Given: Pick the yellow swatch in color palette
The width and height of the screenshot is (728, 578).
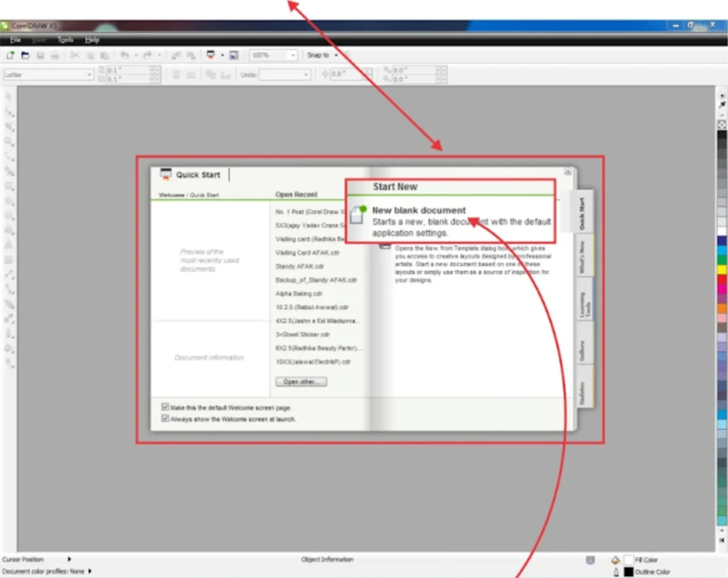Looking at the screenshot, I should tap(722, 269).
